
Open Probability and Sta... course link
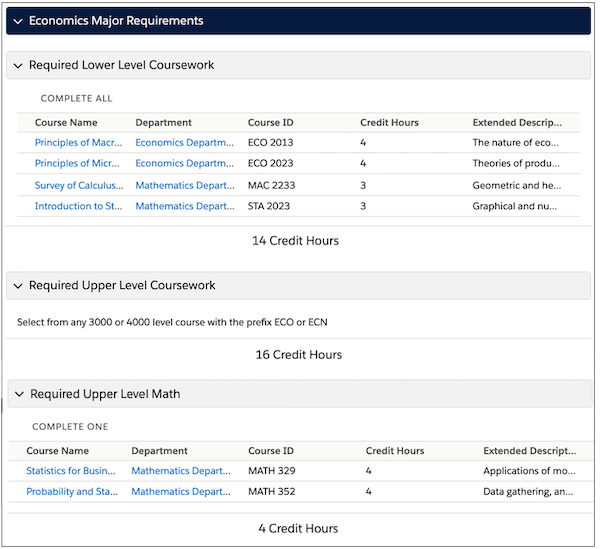[72, 492]
